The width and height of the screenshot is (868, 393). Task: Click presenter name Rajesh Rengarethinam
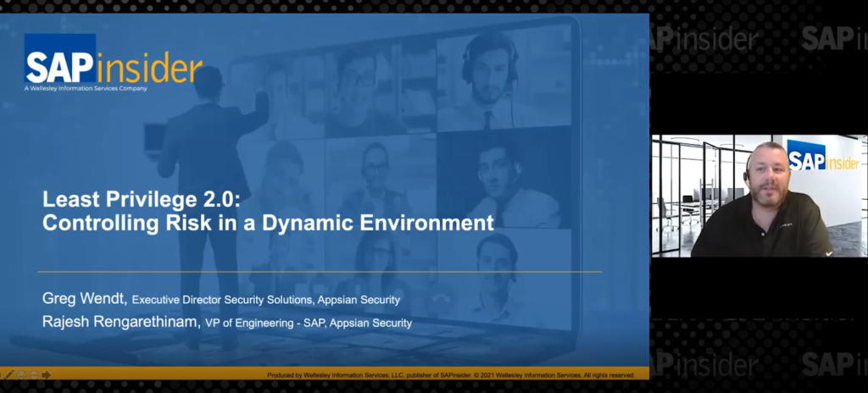(120, 322)
